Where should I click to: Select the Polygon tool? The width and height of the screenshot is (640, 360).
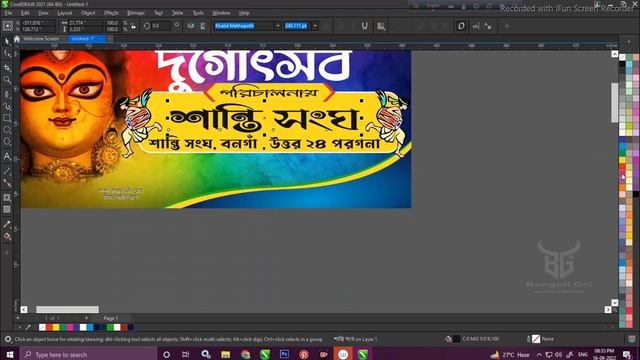[7, 142]
